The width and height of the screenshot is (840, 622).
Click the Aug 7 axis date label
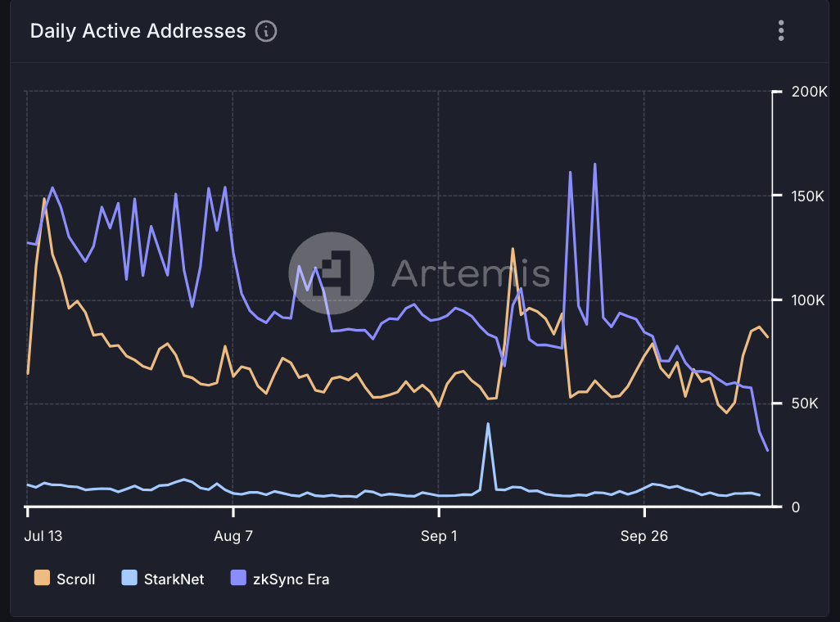(x=233, y=536)
